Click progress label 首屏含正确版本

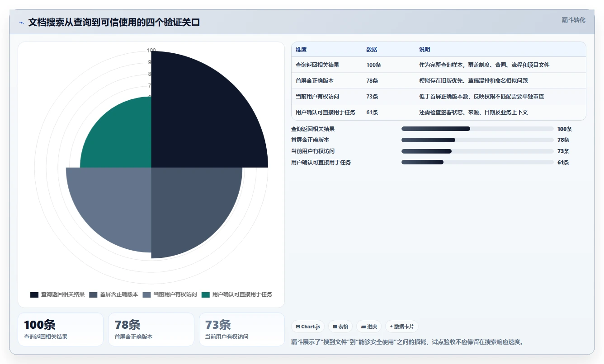(310, 140)
